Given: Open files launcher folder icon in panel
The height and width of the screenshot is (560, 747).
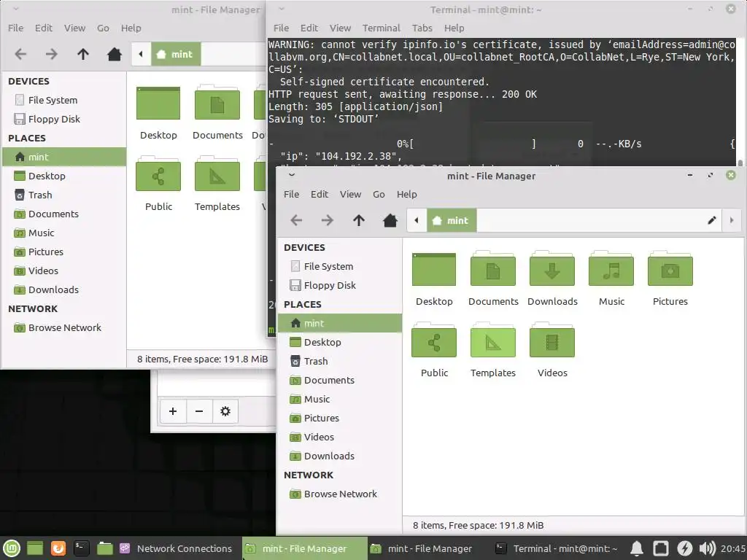Looking at the screenshot, I should [x=105, y=548].
